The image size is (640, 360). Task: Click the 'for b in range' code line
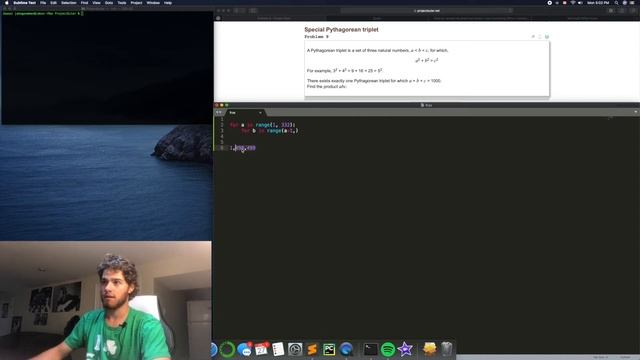(269, 131)
